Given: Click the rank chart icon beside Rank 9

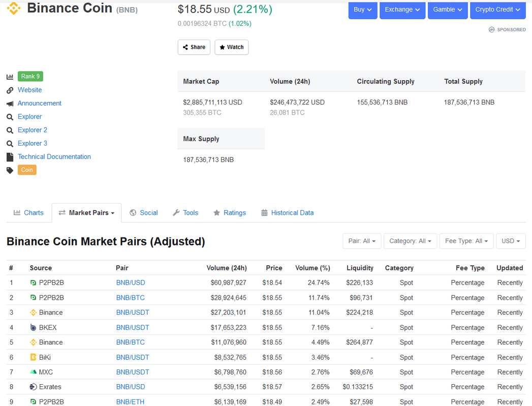Looking at the screenshot, I should [x=10, y=77].
